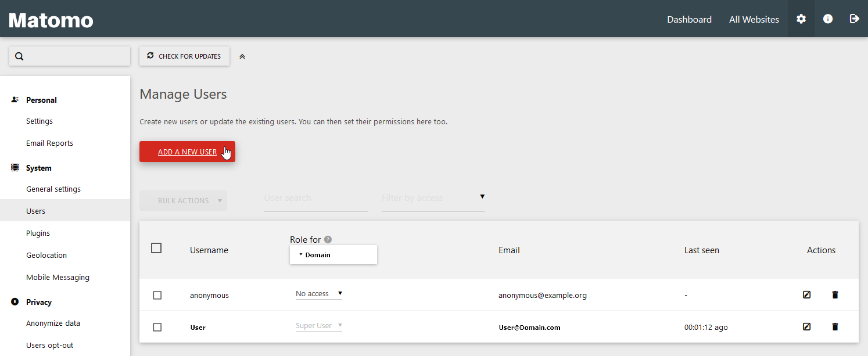
Task: Open Anonymize data page
Action: (53, 323)
